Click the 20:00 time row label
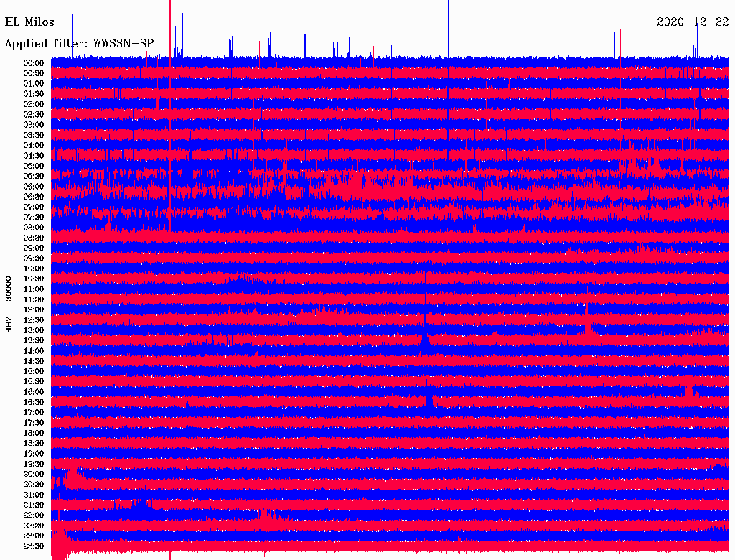Screen dimensions: 735x560 [x=34, y=474]
